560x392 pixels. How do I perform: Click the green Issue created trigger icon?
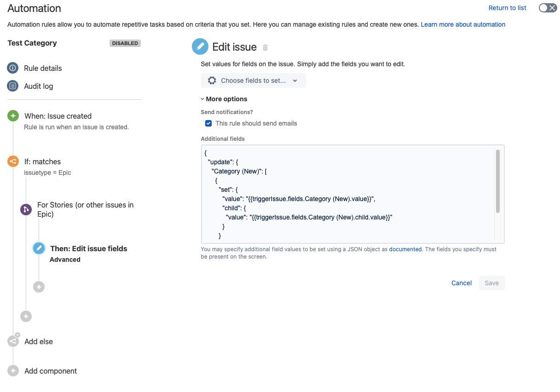(13, 116)
